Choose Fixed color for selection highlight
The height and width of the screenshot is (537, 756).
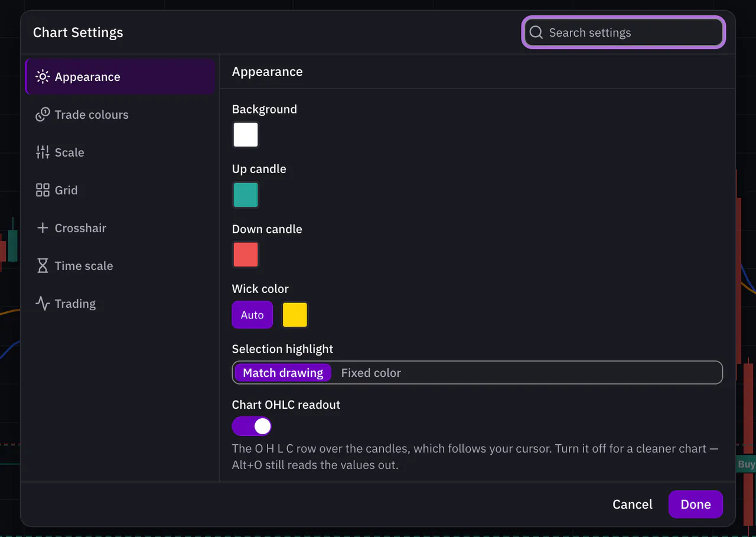point(371,373)
